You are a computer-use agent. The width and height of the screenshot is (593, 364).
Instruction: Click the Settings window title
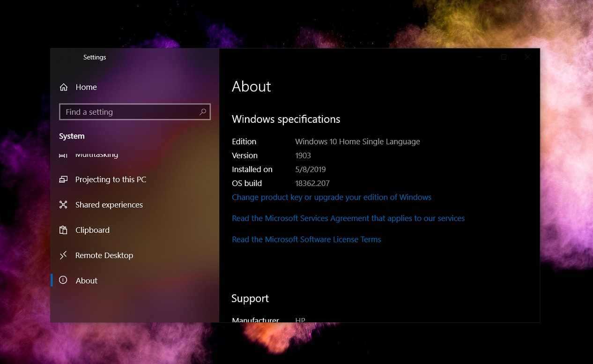point(95,57)
